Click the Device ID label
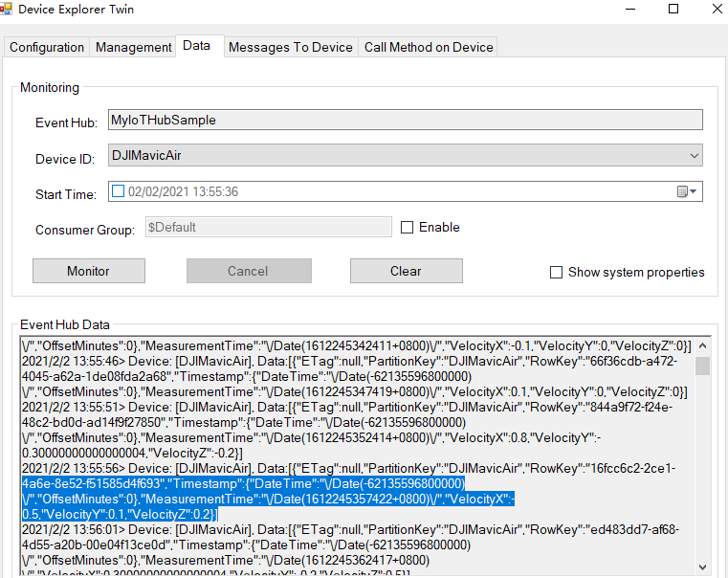728x578 pixels. pos(65,159)
